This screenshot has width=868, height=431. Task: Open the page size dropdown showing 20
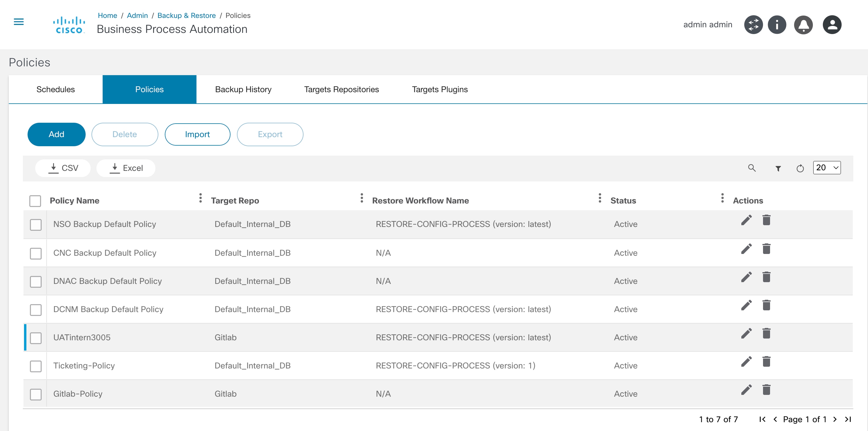pyautogui.click(x=827, y=168)
